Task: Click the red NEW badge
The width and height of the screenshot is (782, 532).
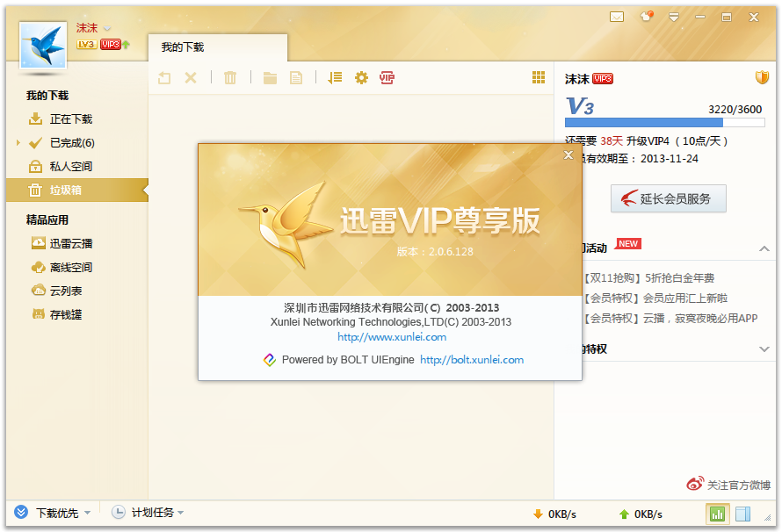Action: pos(628,243)
